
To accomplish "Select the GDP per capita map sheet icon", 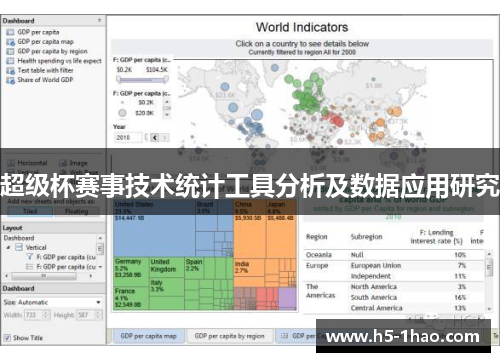I will [10, 42].
